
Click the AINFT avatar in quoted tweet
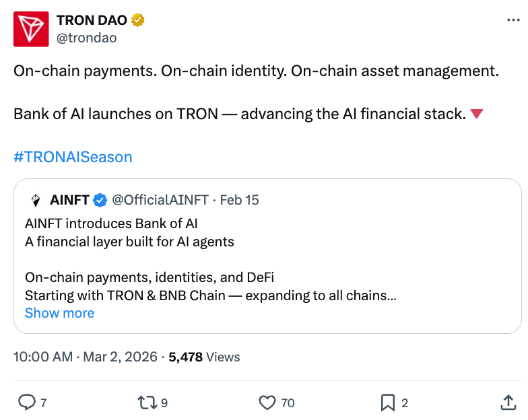click(36, 200)
